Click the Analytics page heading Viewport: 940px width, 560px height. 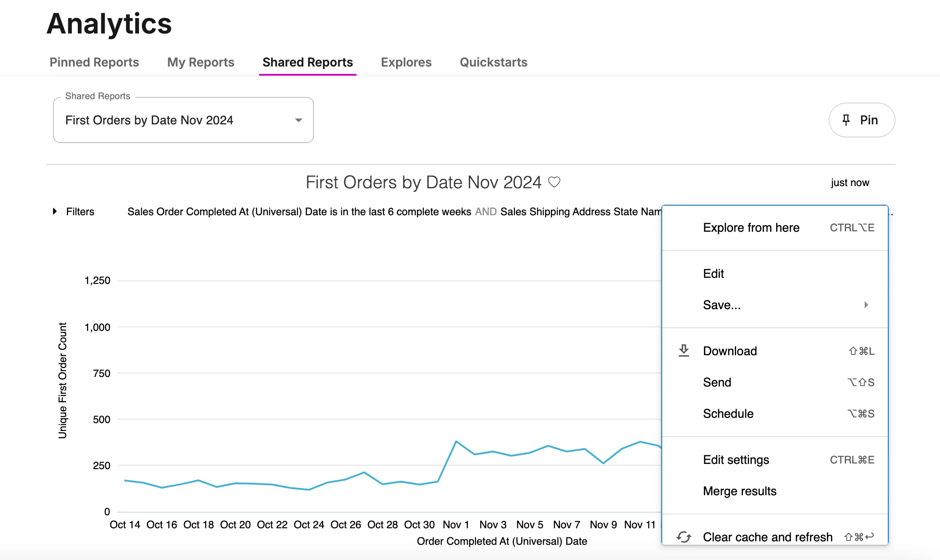click(109, 23)
